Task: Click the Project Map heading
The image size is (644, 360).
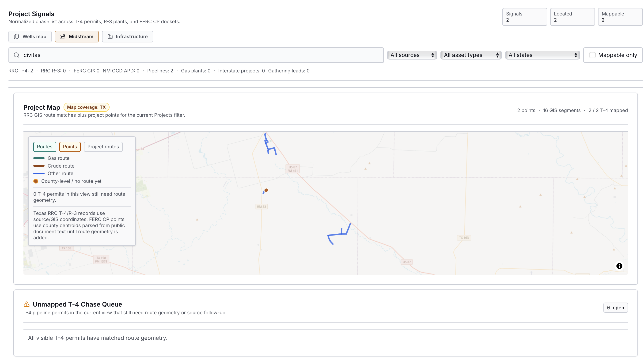Action: pos(42,107)
